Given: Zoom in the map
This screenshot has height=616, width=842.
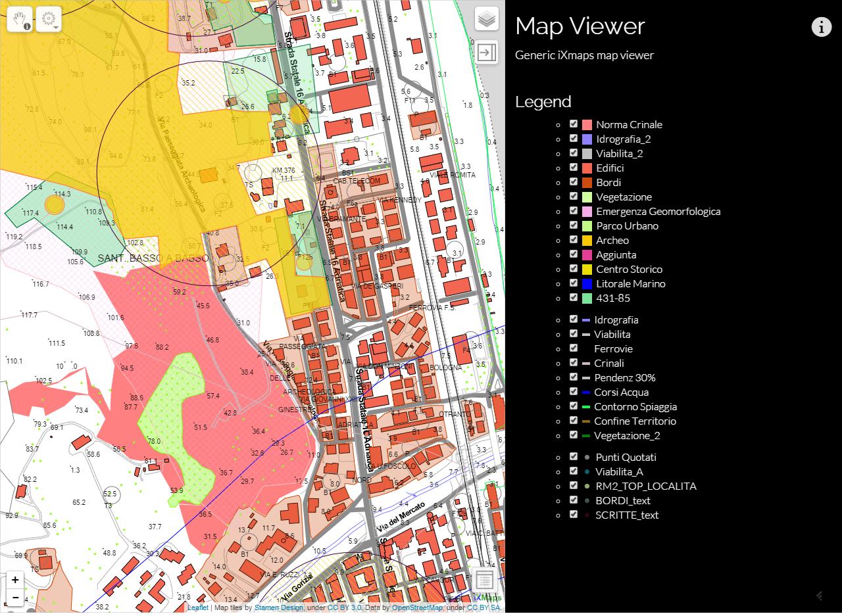Looking at the screenshot, I should [15, 580].
